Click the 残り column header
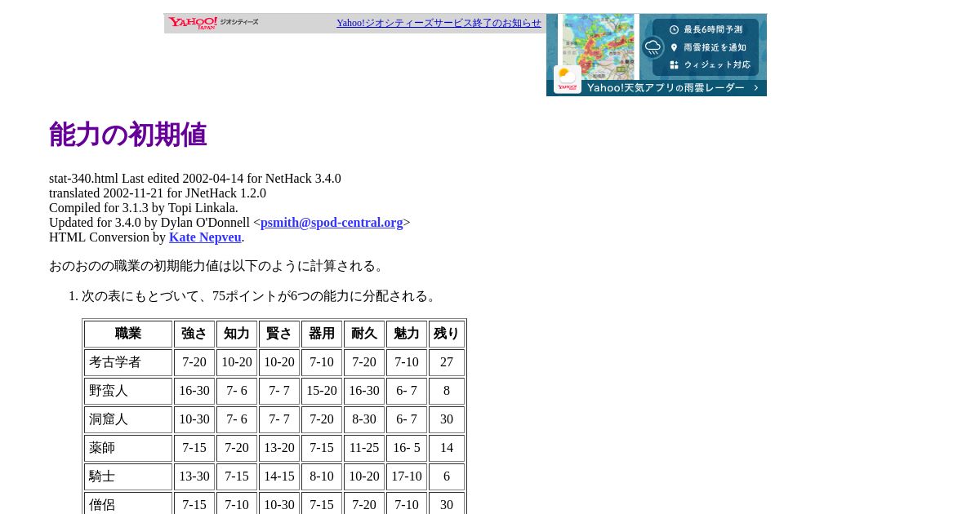Screen dimensions: 980x514 [x=447, y=334]
